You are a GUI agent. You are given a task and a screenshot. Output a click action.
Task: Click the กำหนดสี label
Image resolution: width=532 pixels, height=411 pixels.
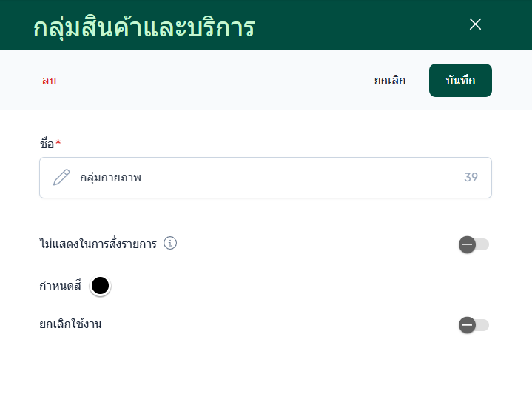point(60,285)
